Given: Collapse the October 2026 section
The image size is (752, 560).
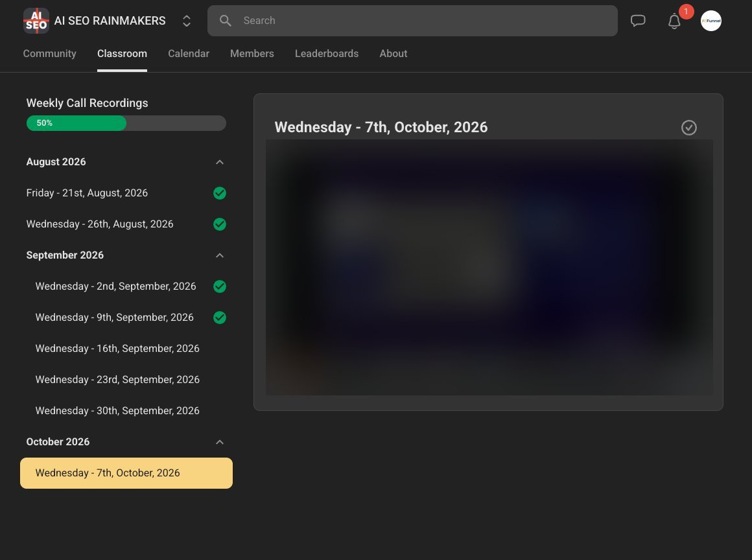Looking at the screenshot, I should [x=220, y=442].
